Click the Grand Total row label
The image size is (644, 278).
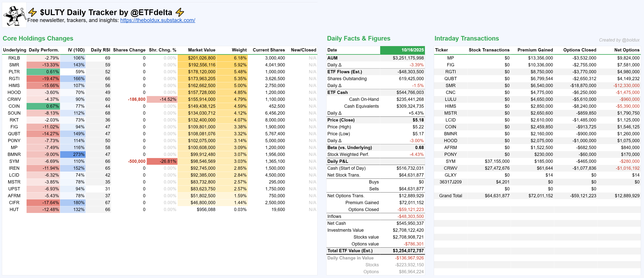450,196
